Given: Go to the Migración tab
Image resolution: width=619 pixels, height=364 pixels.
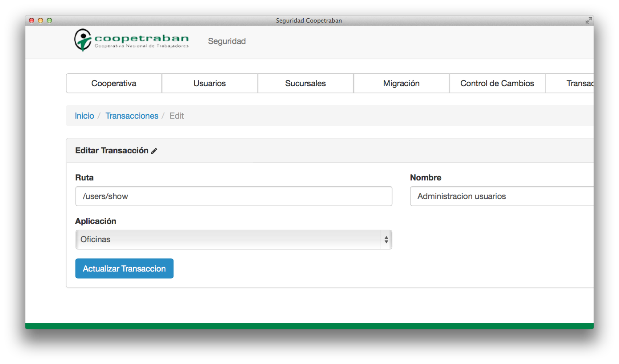Looking at the screenshot, I should click(x=402, y=84).
